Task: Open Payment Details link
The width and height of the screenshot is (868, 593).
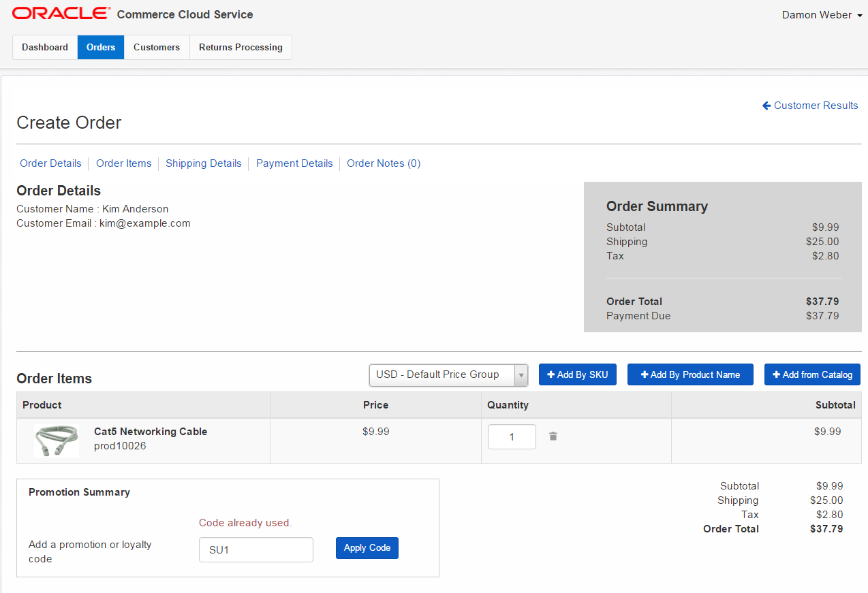Action: click(294, 163)
